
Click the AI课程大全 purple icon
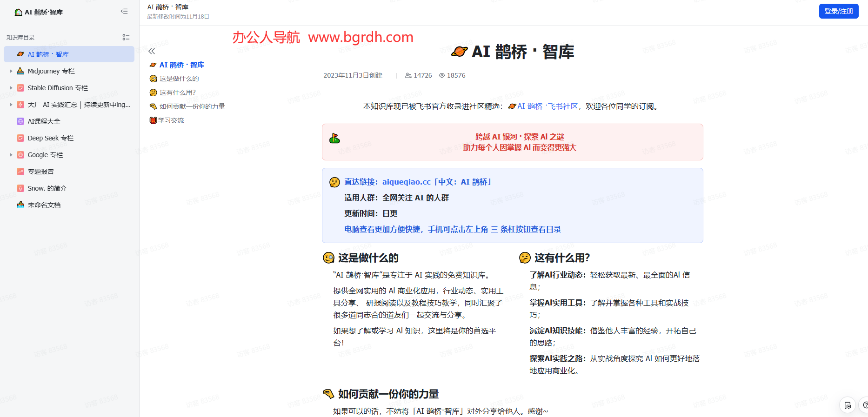[20, 121]
